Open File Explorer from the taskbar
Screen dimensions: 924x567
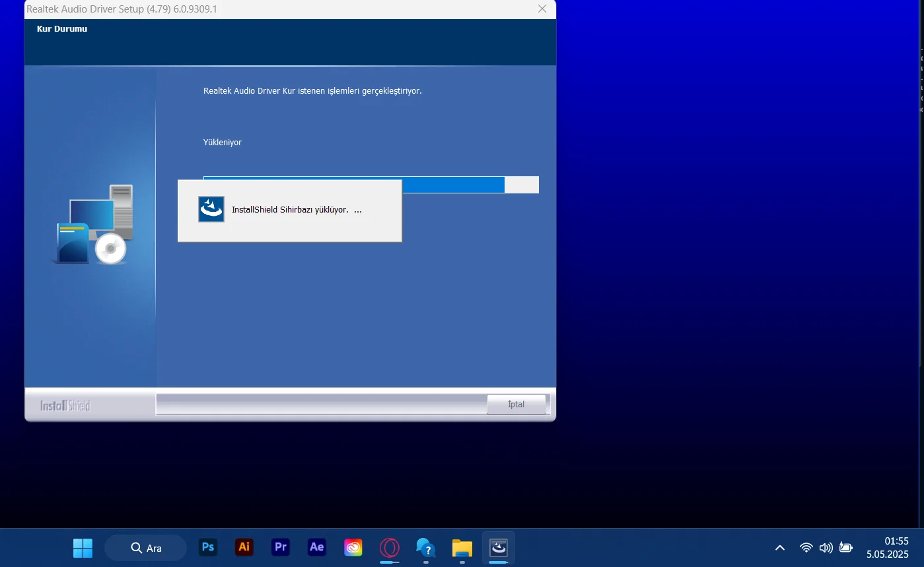tap(462, 548)
